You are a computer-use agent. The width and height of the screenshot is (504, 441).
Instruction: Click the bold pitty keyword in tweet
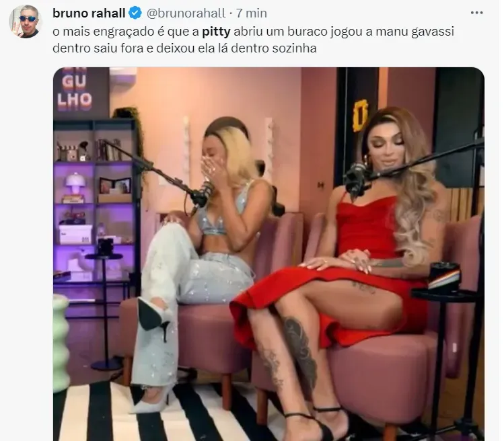click(216, 32)
